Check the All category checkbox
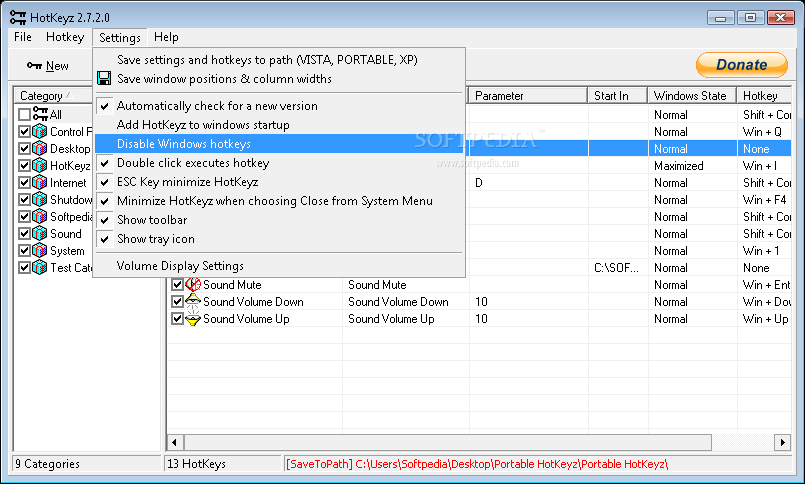Screen dimensions: 805x484 click(24, 114)
